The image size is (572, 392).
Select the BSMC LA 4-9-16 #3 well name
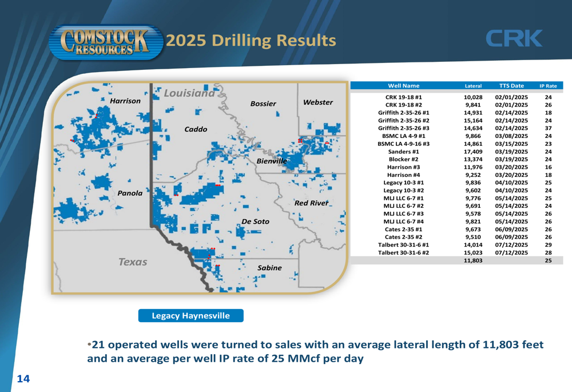[403, 144]
